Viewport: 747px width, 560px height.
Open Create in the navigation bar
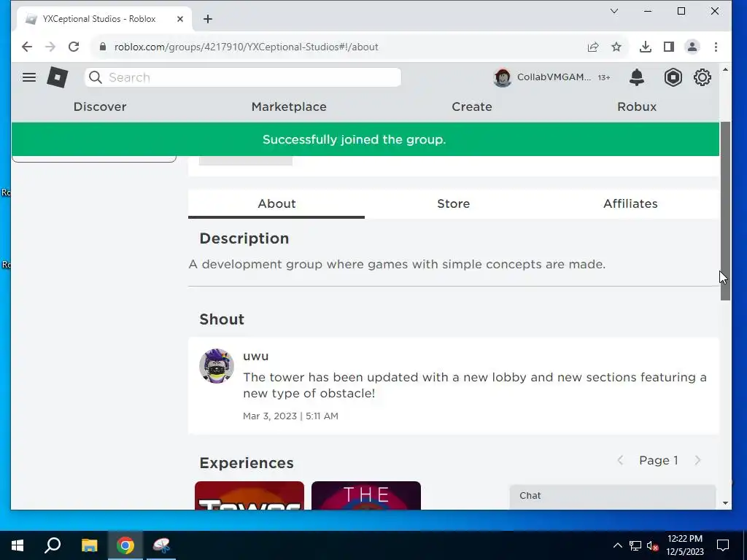point(472,106)
